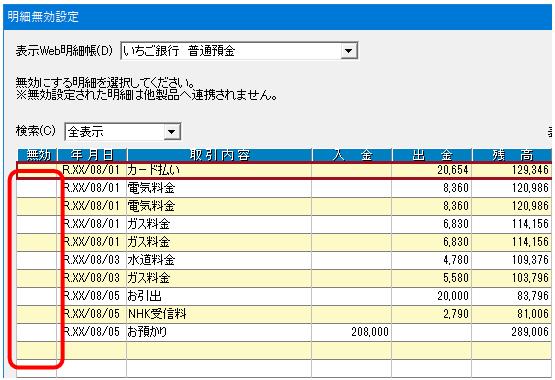Click the 20,000 withdrawal amount

453,296
